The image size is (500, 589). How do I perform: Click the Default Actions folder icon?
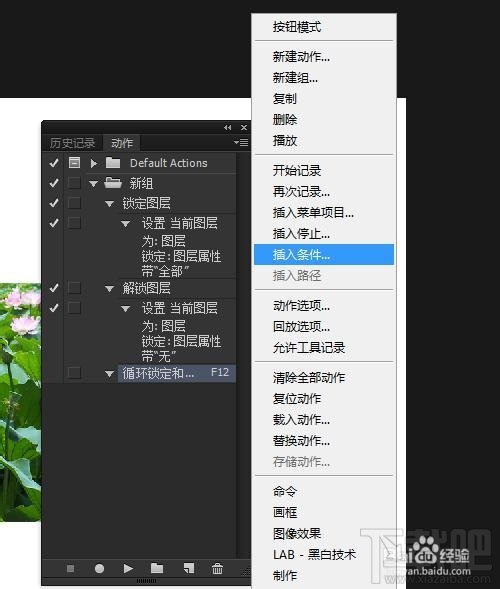(113, 163)
